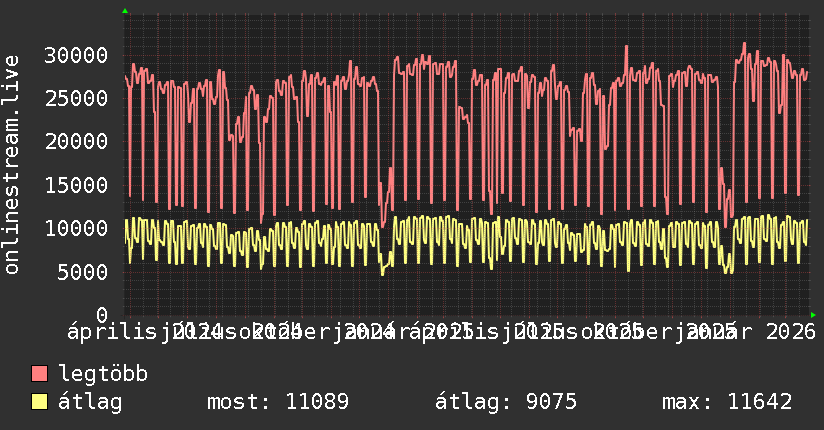The width and height of the screenshot is (824, 430).
Task: Click the red legtöbb legend swatch
Action: (40, 375)
